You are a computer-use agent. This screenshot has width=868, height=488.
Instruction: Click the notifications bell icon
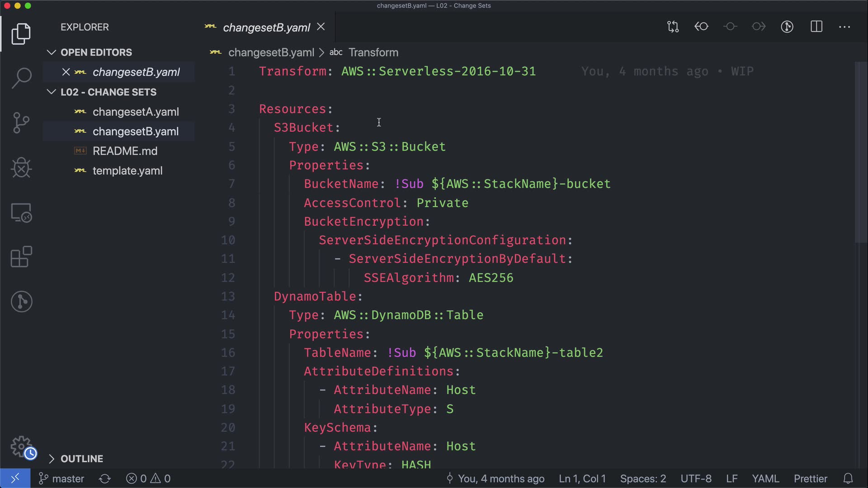pyautogui.click(x=848, y=479)
